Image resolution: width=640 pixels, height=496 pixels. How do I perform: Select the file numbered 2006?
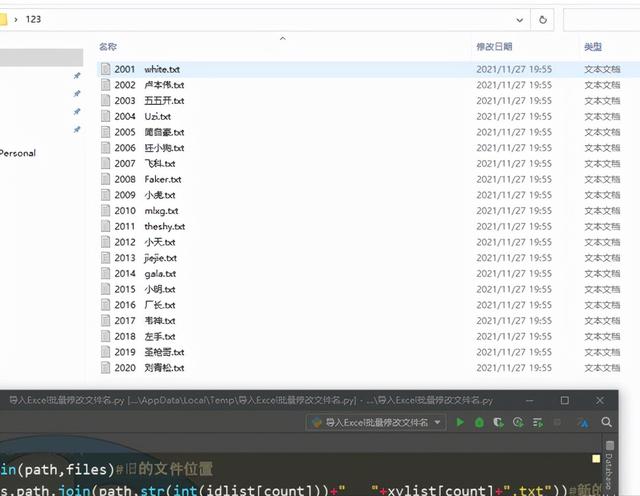pyautogui.click(x=149, y=148)
